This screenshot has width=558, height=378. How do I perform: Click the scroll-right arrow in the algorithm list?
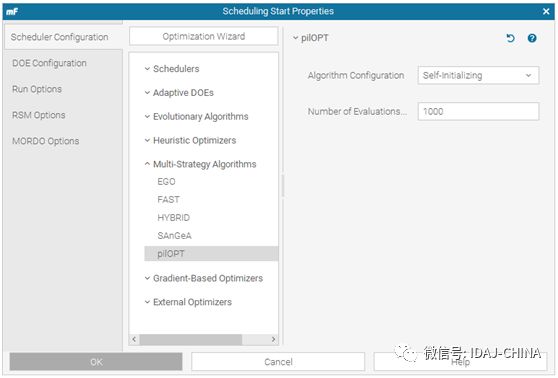[273, 339]
